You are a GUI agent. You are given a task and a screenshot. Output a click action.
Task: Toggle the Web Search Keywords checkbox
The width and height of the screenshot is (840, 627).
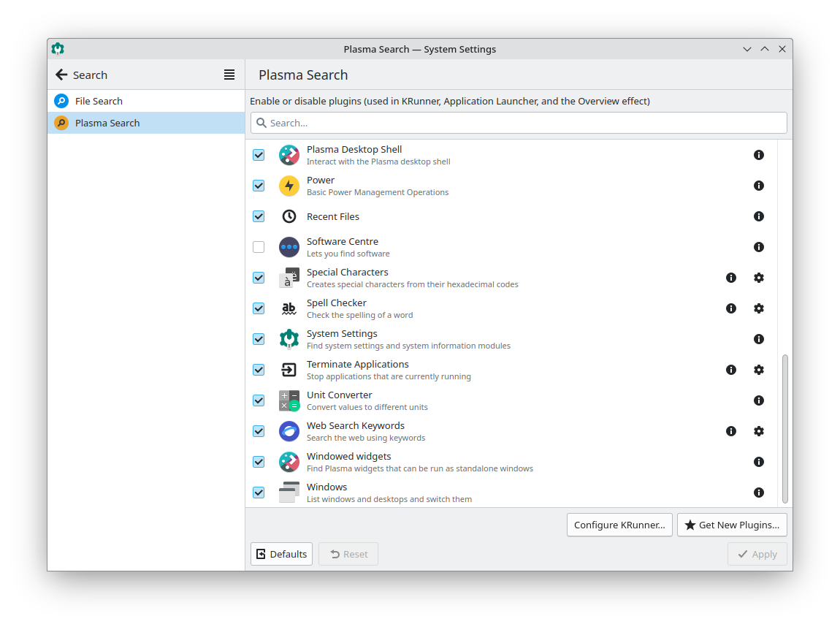click(x=259, y=431)
